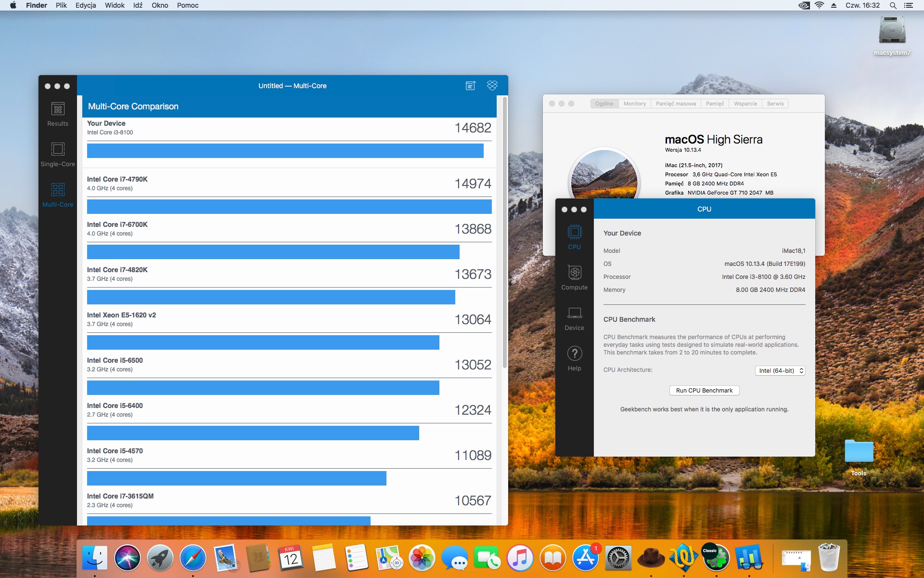The height and width of the screenshot is (578, 924).
Task: Select the CPU icon in Geekbench sidebar
Action: (x=574, y=237)
